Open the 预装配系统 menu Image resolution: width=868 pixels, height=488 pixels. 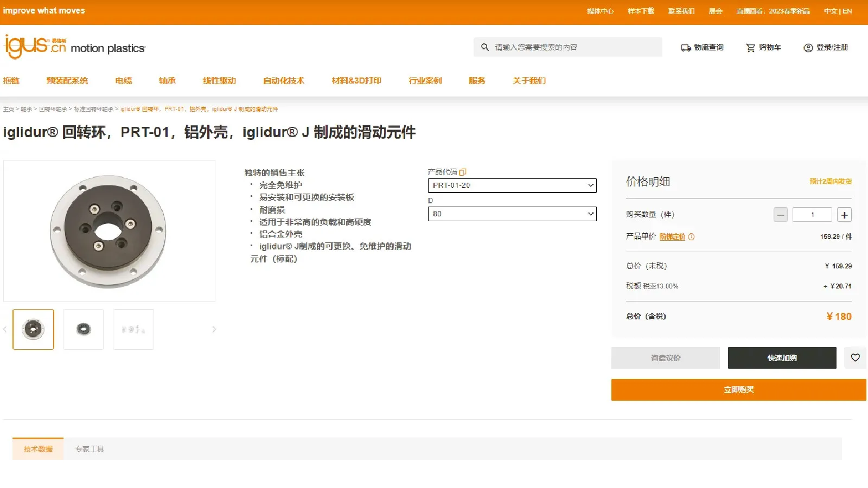(x=67, y=81)
